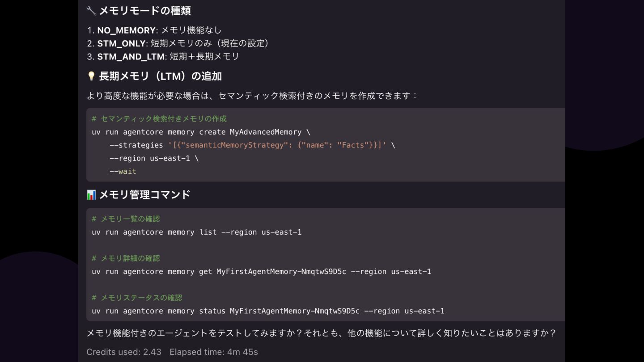Click the bar chart icon beside メモリ管理コマンド
This screenshot has width=644, height=362.
(91, 195)
